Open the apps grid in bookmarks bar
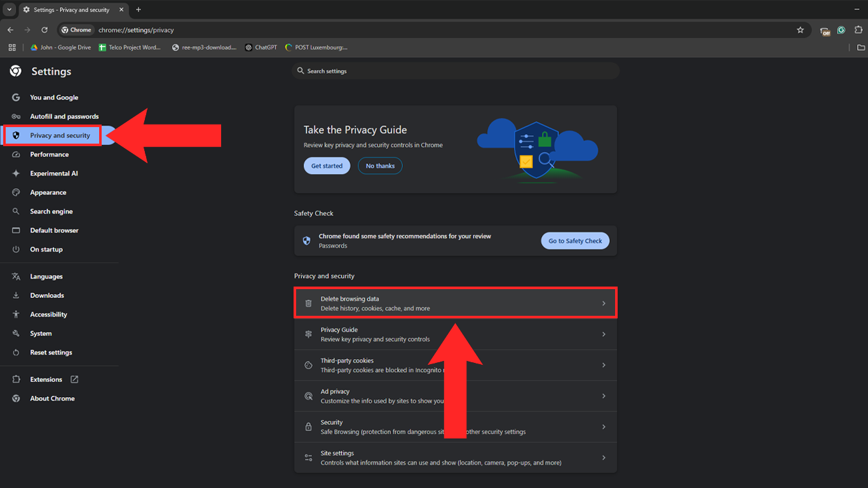The image size is (868, 488). coord(12,48)
